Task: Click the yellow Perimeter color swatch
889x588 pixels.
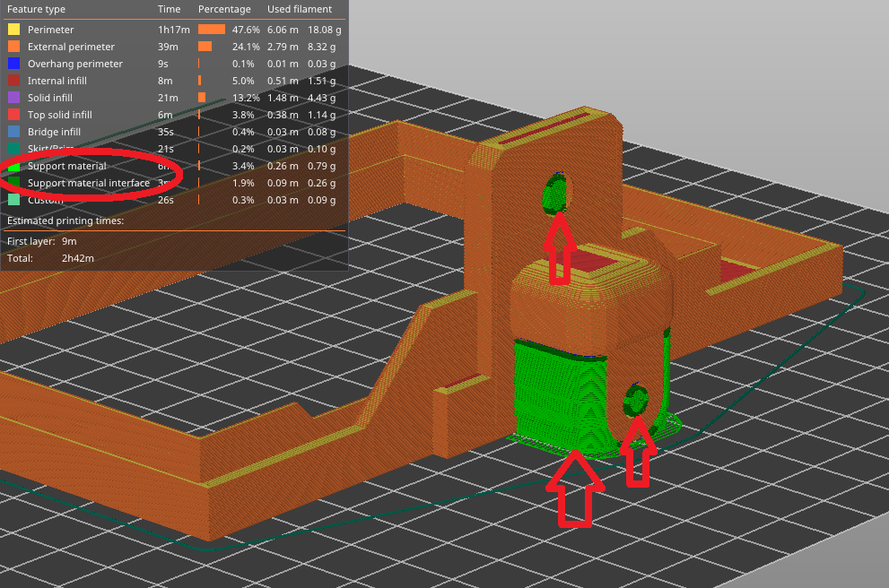Action: click(x=13, y=30)
